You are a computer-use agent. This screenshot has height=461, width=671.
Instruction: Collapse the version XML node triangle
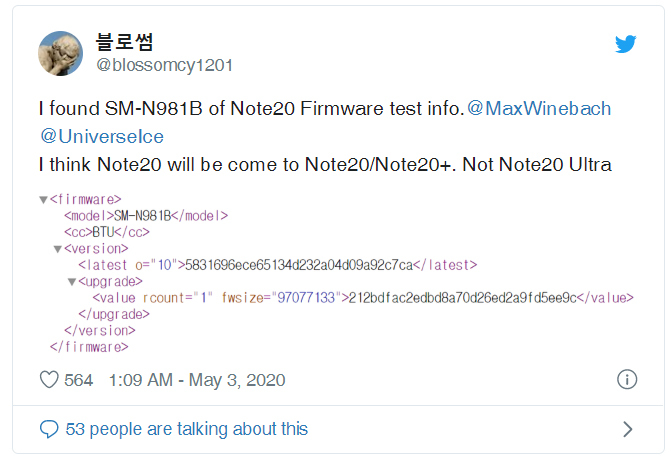click(x=57, y=248)
